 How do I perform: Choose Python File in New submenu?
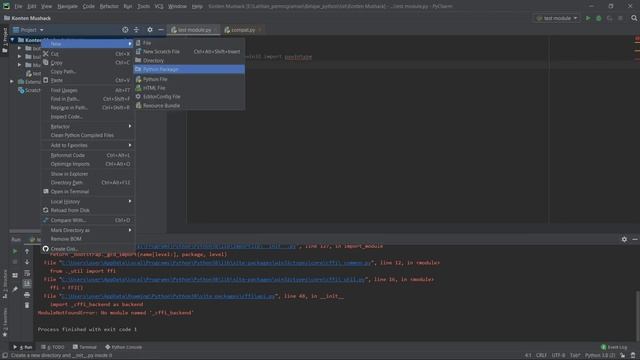189,79
